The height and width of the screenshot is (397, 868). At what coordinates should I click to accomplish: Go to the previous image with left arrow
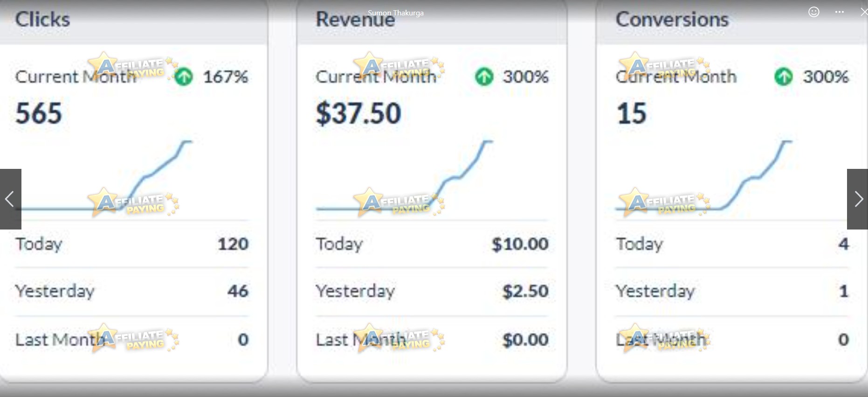coord(10,199)
